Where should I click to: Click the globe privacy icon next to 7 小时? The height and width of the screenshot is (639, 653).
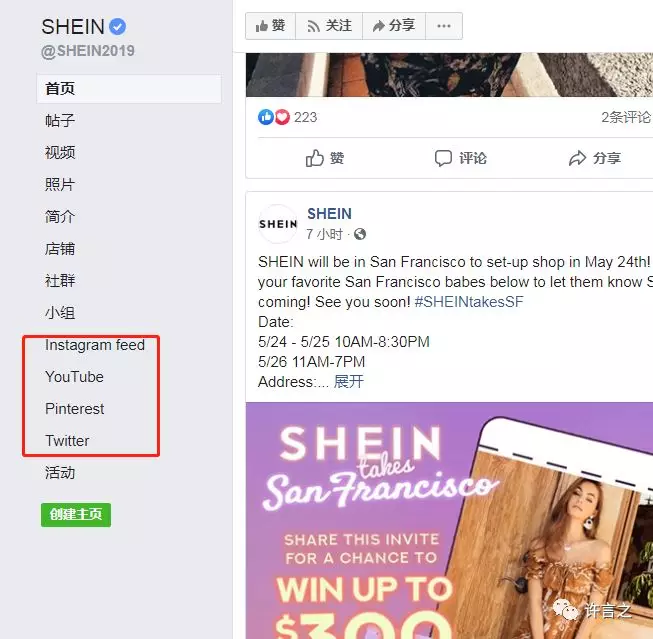click(x=360, y=235)
